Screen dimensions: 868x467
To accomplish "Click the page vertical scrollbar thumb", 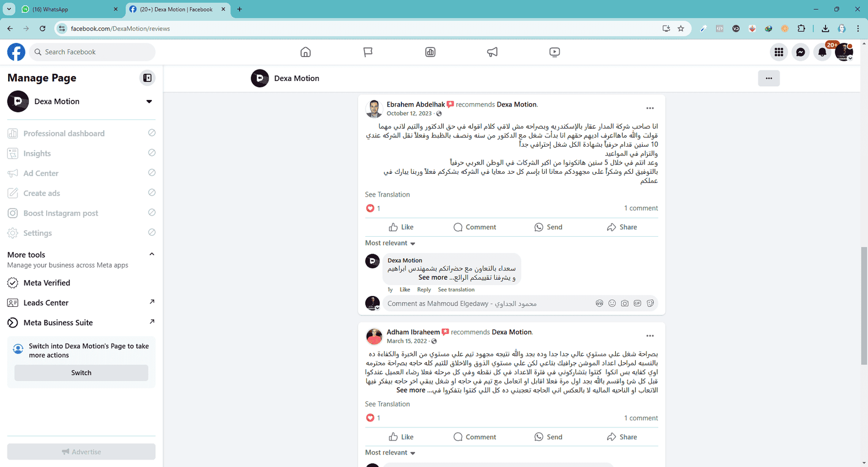I will point(864,306).
